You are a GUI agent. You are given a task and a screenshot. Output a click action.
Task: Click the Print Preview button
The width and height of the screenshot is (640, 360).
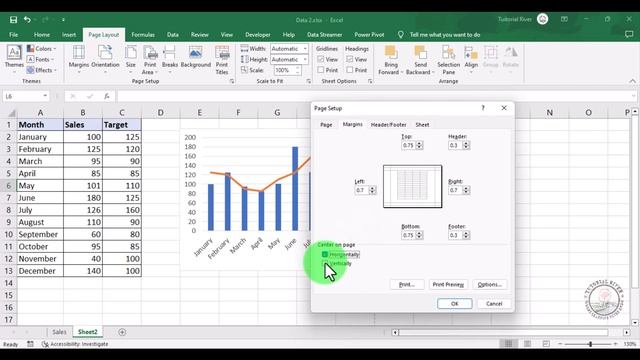pyautogui.click(x=448, y=284)
